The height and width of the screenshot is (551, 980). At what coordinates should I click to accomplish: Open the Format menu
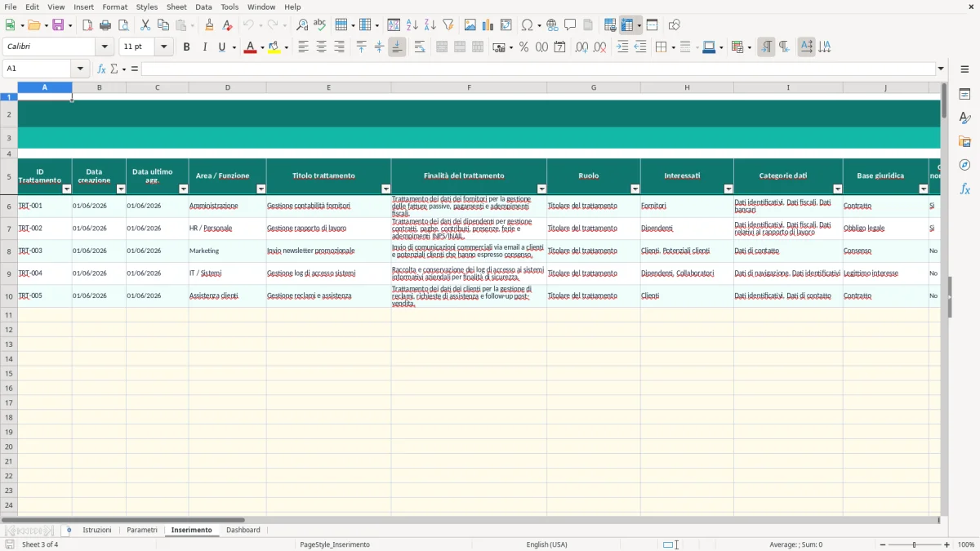(x=114, y=7)
